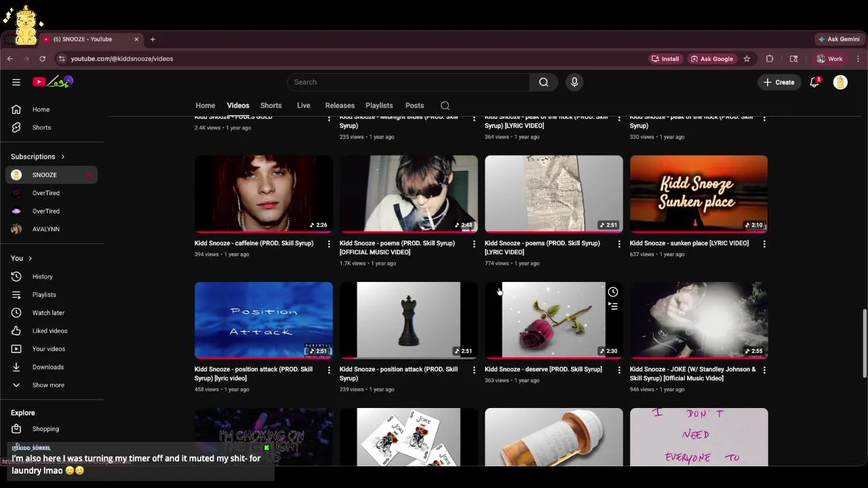Switch to channel Home tab
The image size is (868, 488).
point(205,106)
